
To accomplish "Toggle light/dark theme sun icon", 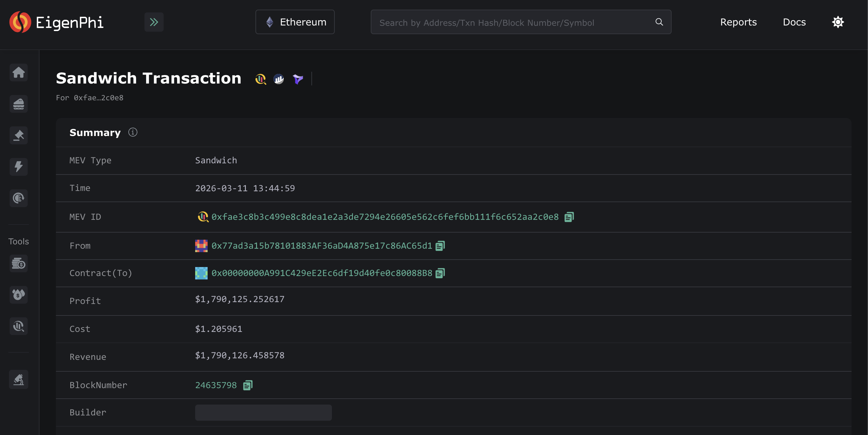I will pos(838,22).
